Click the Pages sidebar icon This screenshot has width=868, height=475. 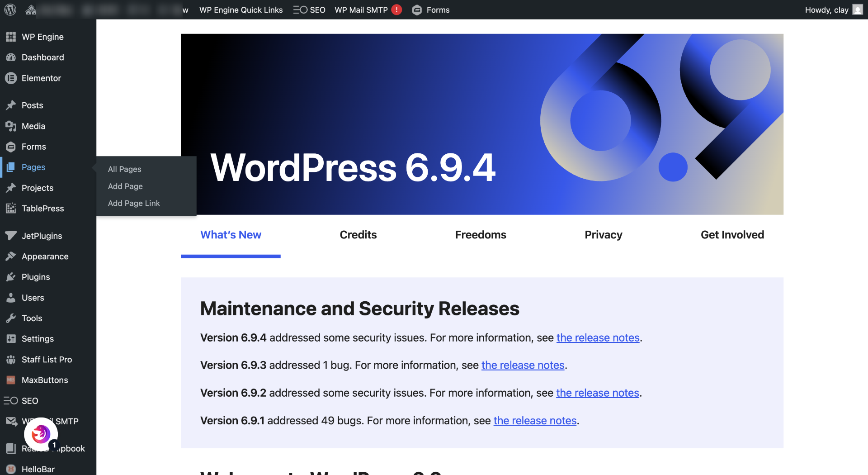tap(11, 167)
